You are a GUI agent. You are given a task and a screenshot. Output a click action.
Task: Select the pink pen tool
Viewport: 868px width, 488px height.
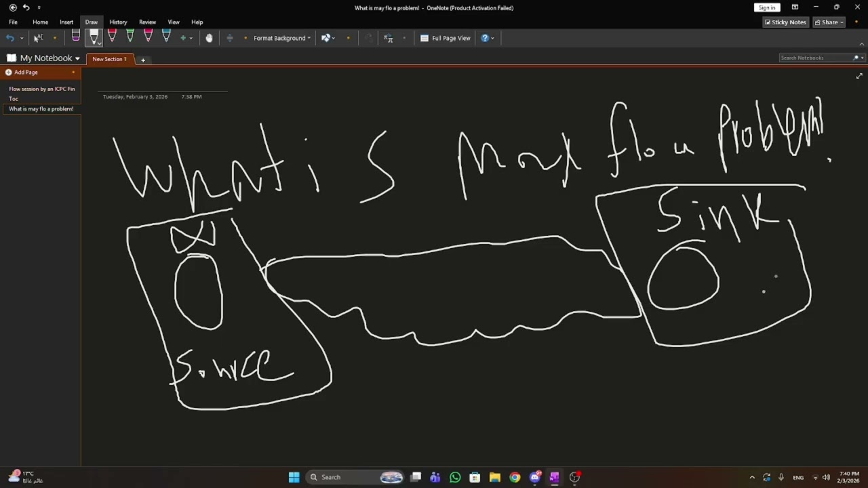pos(148,37)
